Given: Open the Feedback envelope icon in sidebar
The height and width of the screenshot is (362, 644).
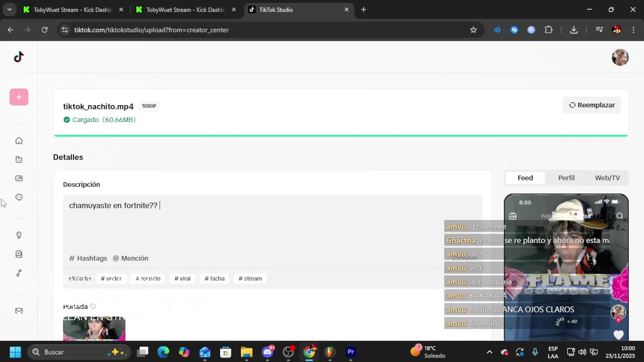Looking at the screenshot, I should pyautogui.click(x=19, y=311).
